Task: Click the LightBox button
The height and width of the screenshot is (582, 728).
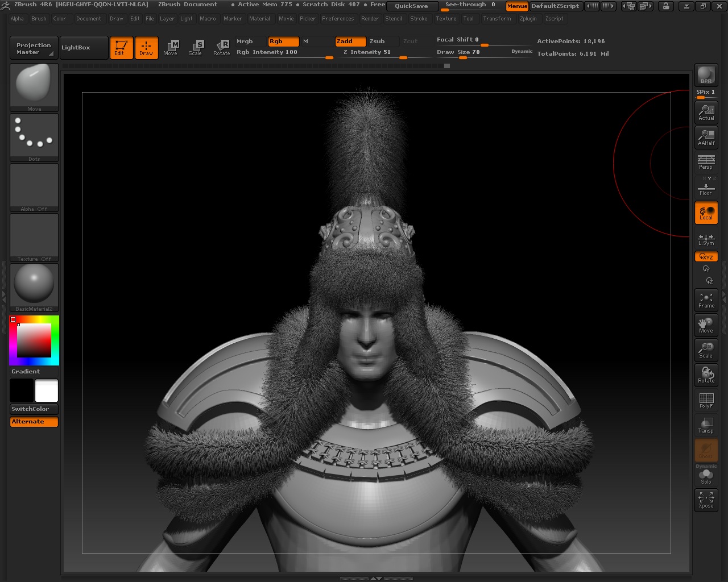Action: [x=84, y=48]
